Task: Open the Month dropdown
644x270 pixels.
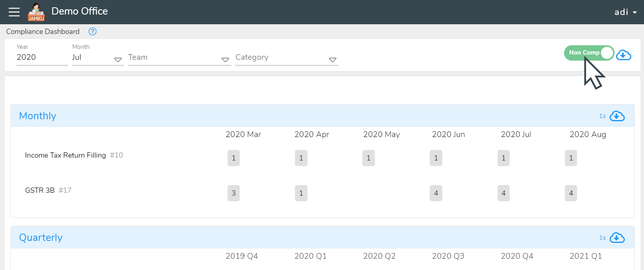Action: (97, 58)
